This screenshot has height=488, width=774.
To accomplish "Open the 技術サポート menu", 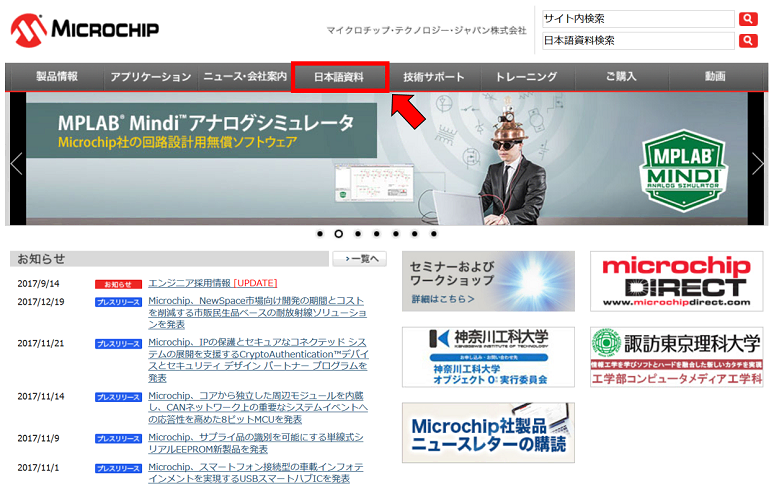I will pyautogui.click(x=433, y=76).
